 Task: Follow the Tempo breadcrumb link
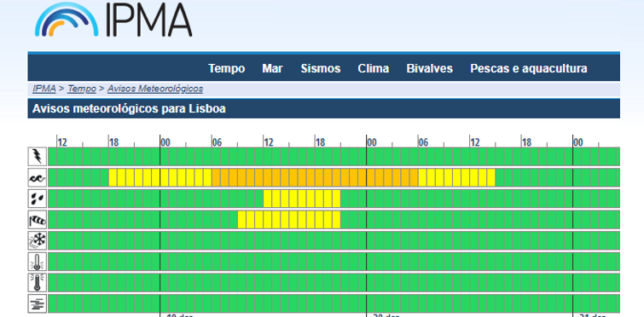tap(82, 89)
